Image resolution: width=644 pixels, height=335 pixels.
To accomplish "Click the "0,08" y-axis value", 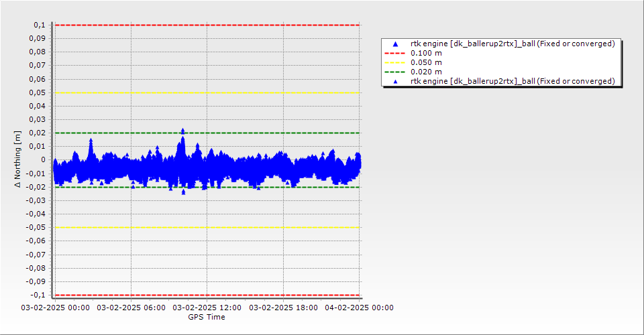I will tap(38, 52).
